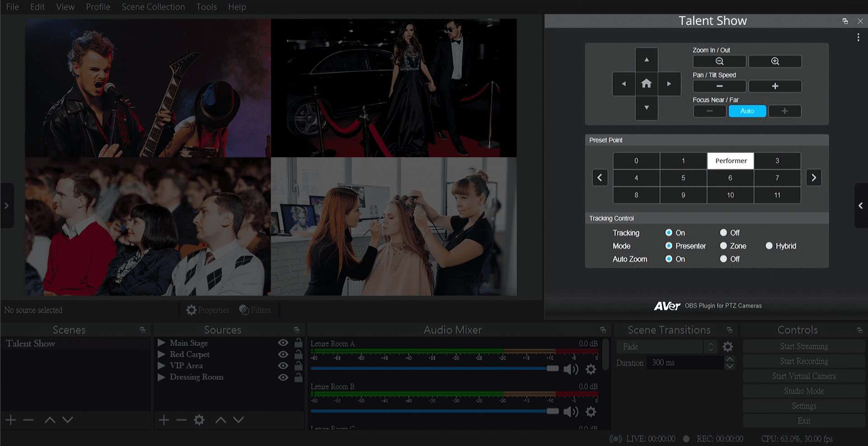Open Scene Transitions gear settings

[727, 347]
